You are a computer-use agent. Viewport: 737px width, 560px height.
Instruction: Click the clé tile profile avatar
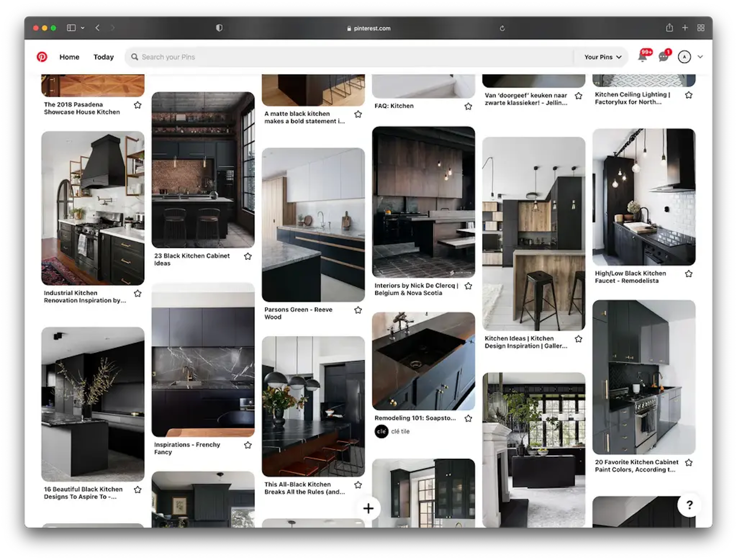(x=381, y=431)
